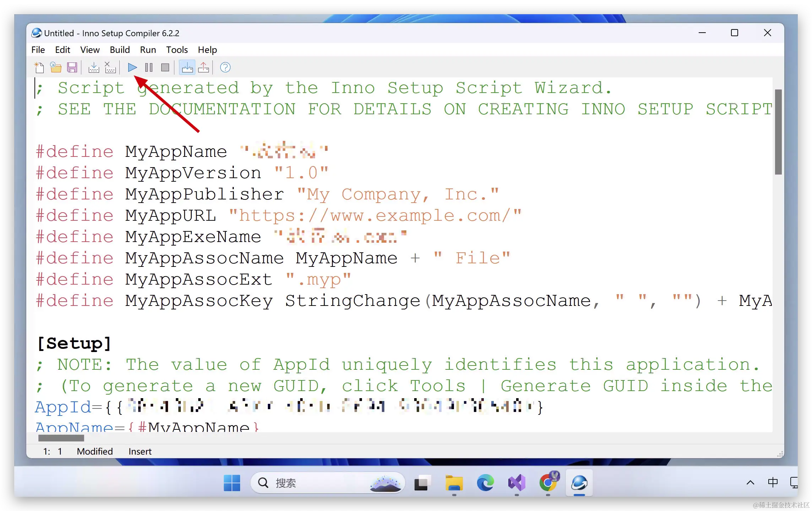Click the AppId directive text

tap(63, 407)
